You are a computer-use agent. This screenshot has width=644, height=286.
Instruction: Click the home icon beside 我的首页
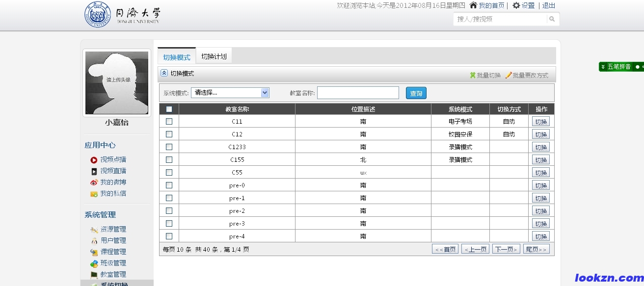473,5
